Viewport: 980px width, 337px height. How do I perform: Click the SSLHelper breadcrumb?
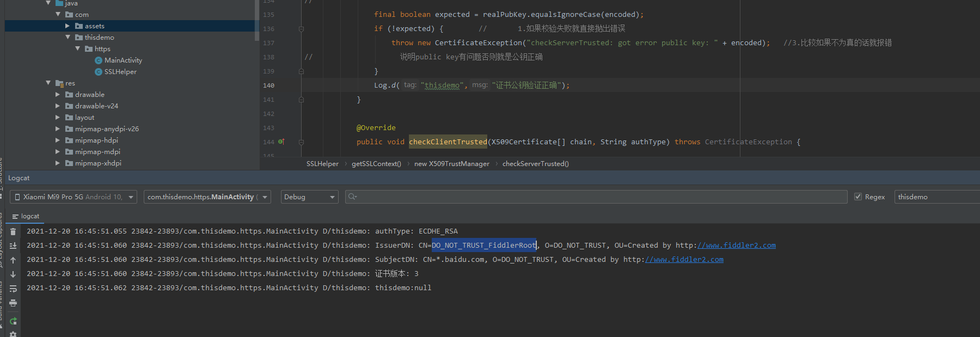pos(322,164)
